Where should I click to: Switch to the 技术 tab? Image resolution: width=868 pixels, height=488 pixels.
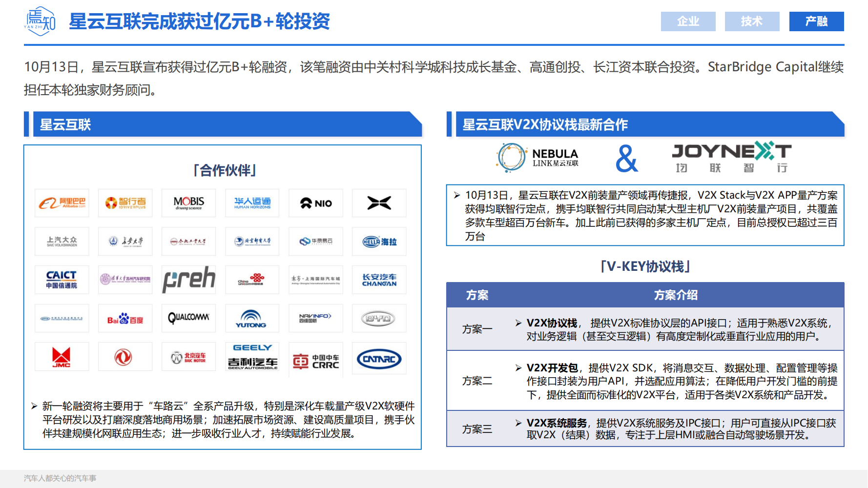[x=752, y=21]
